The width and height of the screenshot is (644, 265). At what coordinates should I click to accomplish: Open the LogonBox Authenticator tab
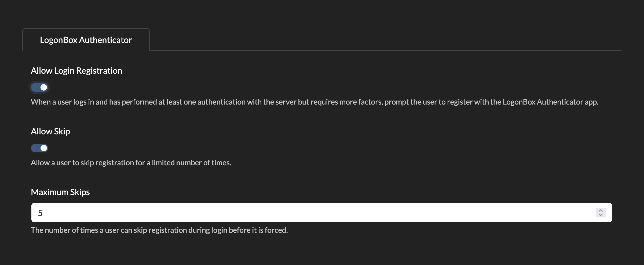point(86,40)
